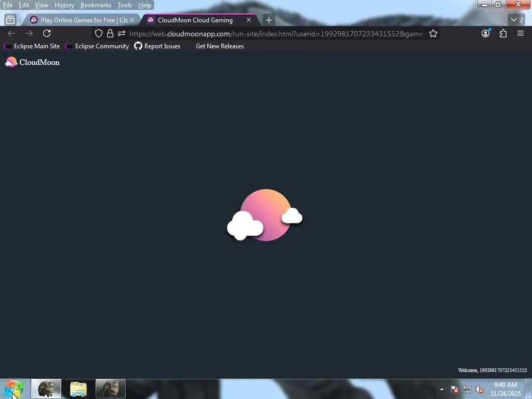Open the Windows Start button
Screen dimensions: 532x399
[x=14, y=389]
